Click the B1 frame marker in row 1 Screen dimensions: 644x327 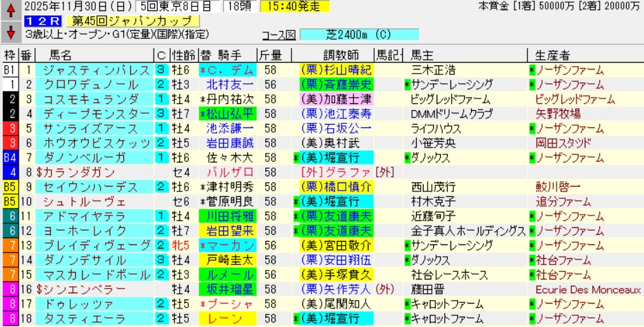pyautogui.click(x=10, y=70)
